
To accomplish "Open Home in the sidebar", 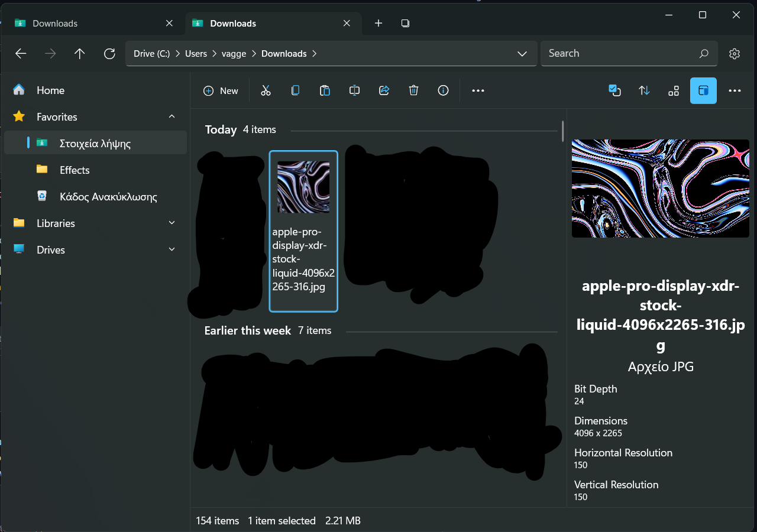I will [95, 90].
